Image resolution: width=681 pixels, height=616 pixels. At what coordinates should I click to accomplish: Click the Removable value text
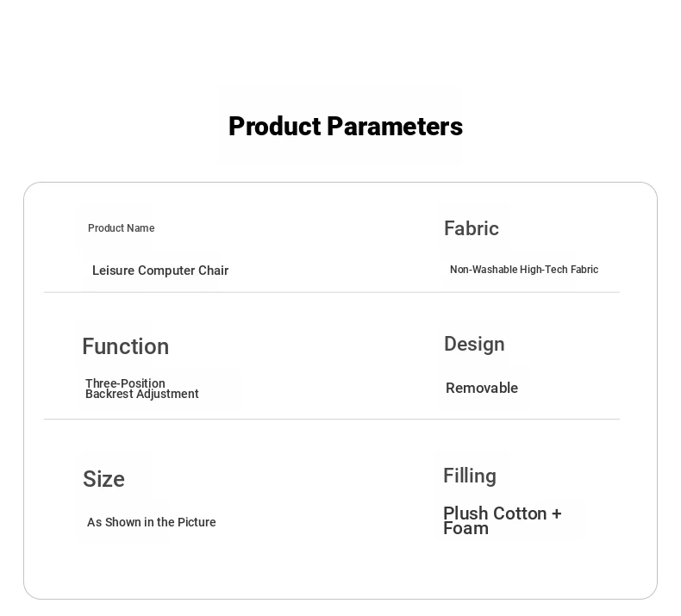pos(482,388)
